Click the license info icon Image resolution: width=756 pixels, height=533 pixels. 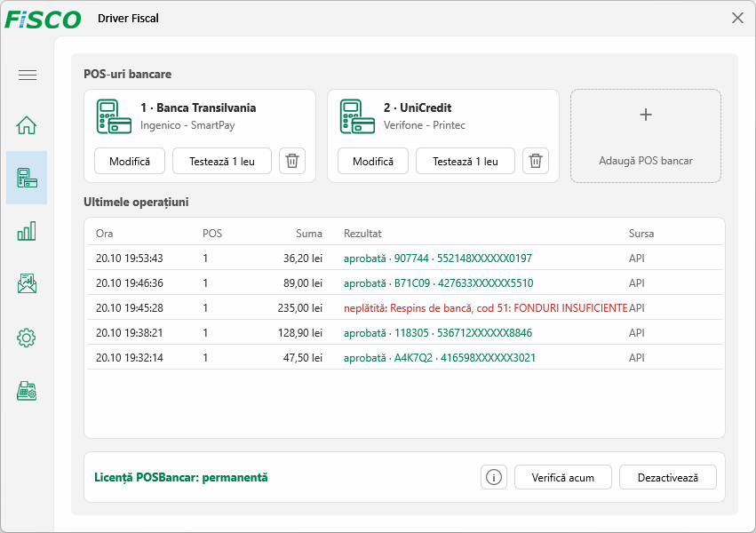(494, 478)
